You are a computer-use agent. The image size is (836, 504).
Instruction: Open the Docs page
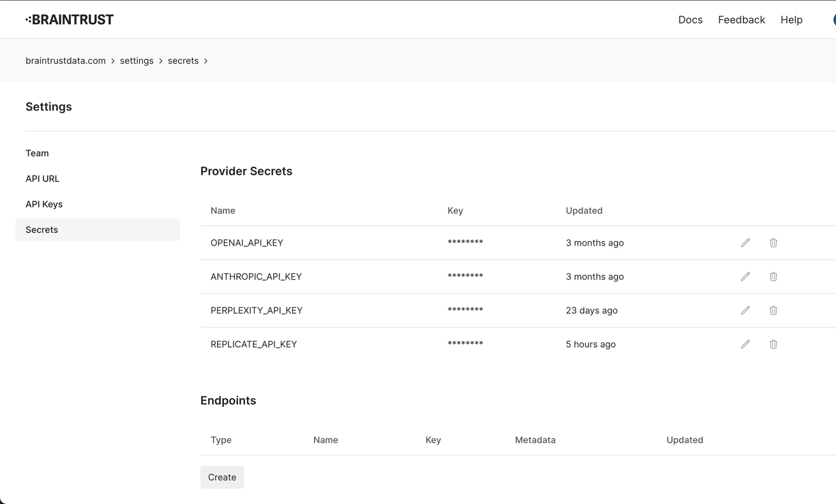click(690, 20)
